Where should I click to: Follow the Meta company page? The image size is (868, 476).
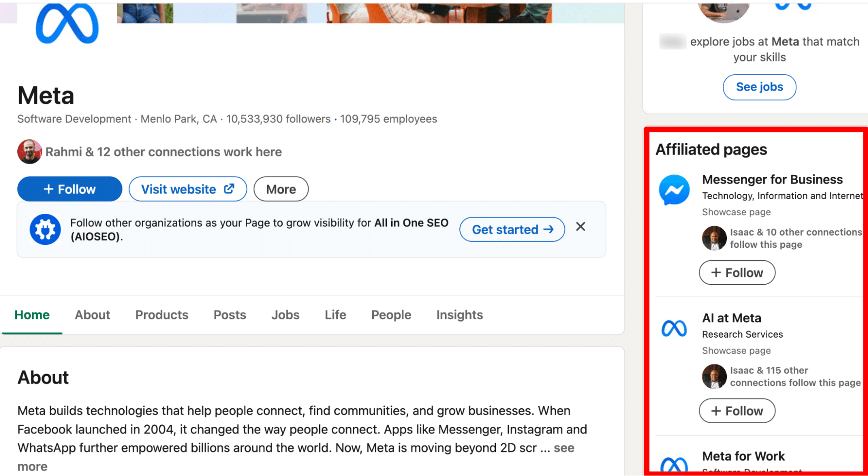[x=69, y=189]
